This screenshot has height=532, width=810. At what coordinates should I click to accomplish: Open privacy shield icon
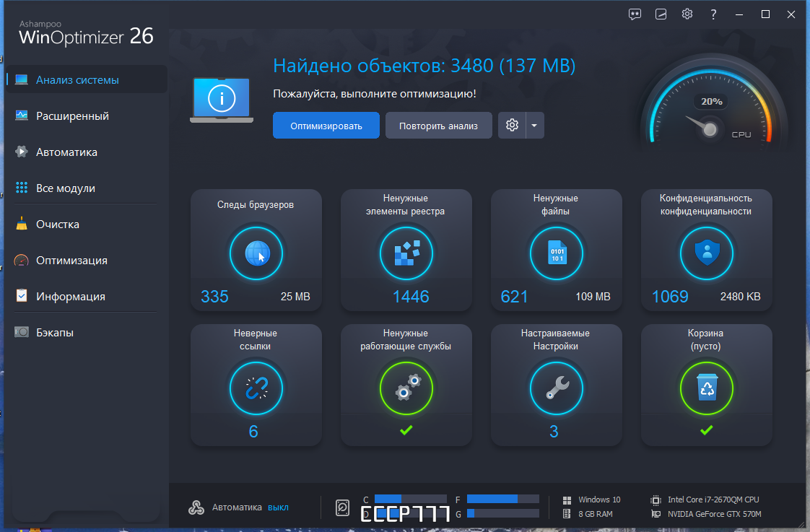(707, 253)
